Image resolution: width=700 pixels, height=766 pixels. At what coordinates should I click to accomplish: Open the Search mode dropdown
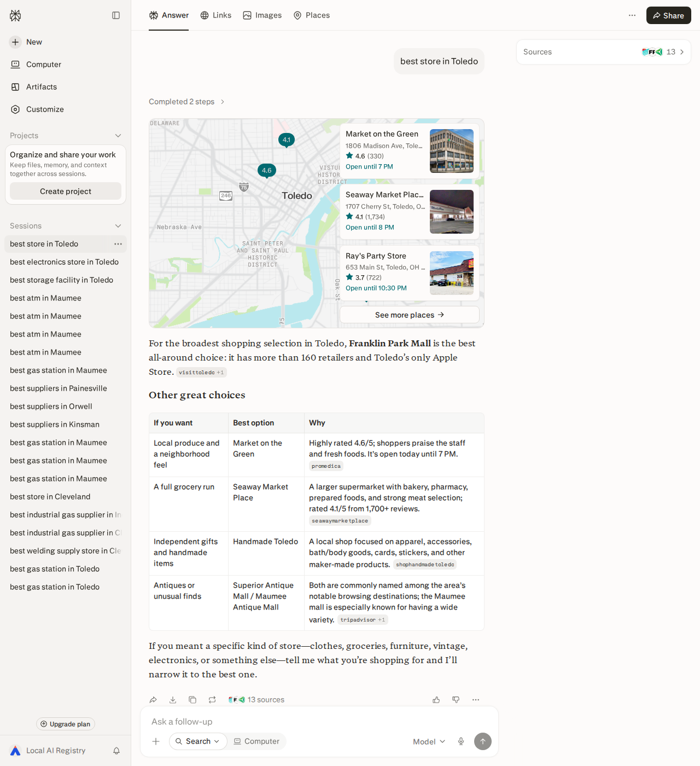[x=198, y=741]
